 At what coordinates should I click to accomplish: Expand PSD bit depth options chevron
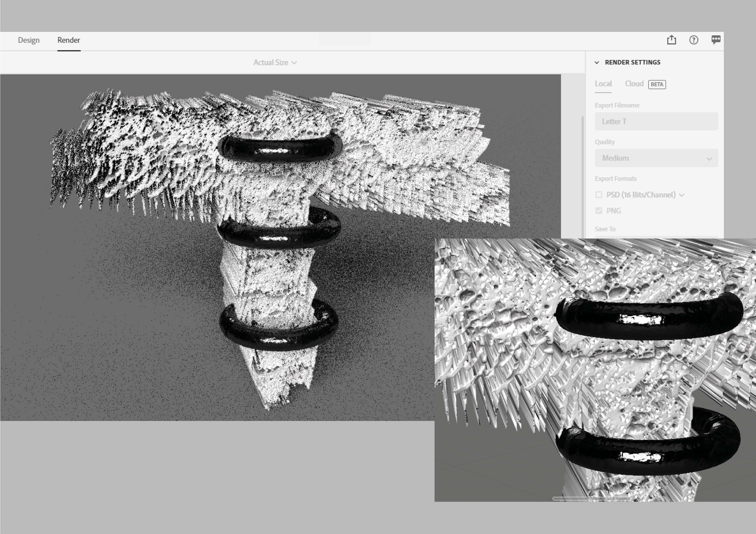pos(682,195)
